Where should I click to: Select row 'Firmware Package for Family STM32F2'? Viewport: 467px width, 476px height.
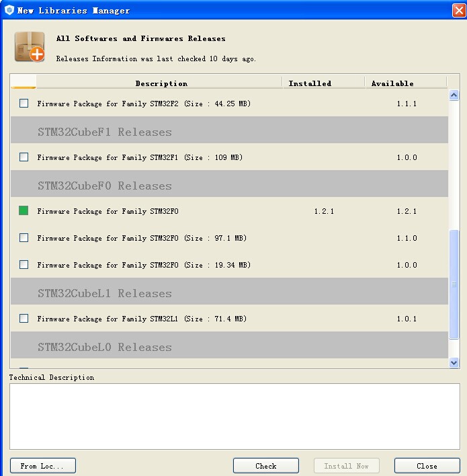pos(229,104)
